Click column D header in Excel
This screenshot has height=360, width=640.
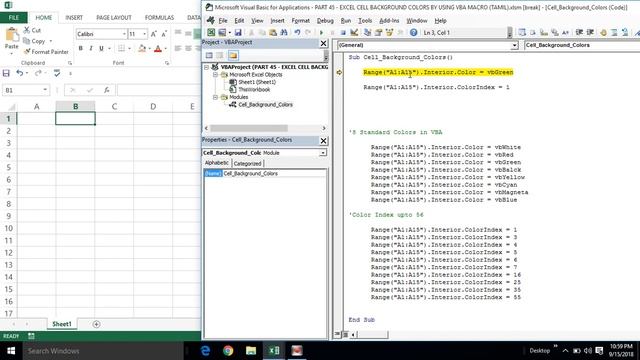[x=153, y=107]
